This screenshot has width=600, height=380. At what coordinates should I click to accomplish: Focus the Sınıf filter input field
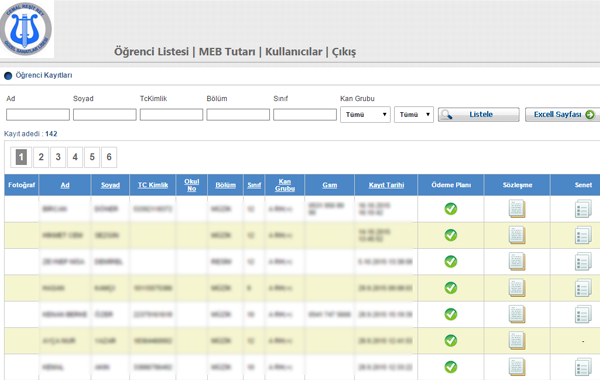(305, 114)
